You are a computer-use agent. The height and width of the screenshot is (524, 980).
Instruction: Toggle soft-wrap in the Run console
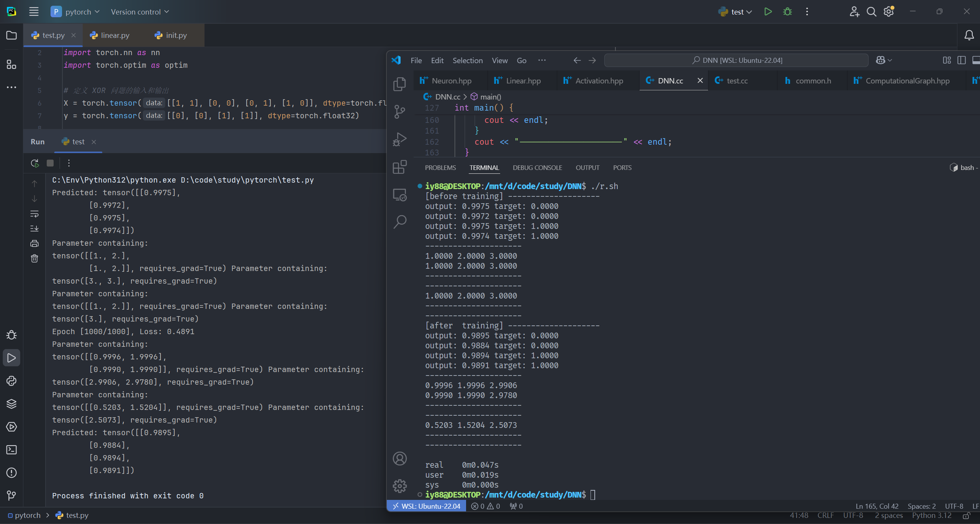point(34,214)
